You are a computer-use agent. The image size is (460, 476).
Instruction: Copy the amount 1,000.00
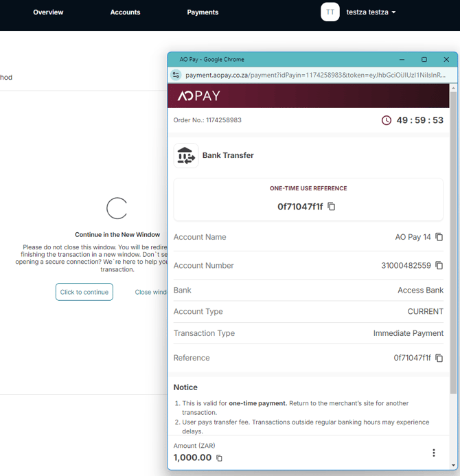pyautogui.click(x=219, y=457)
